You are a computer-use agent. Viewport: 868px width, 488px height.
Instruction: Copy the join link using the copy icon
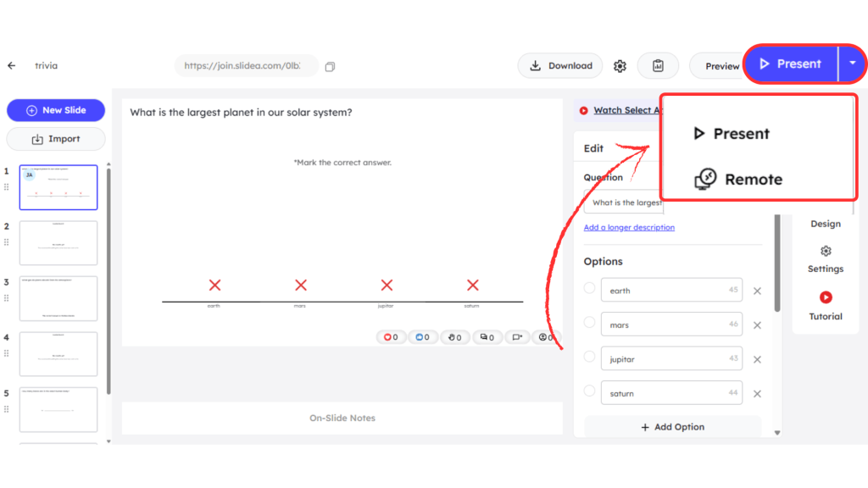click(x=330, y=65)
